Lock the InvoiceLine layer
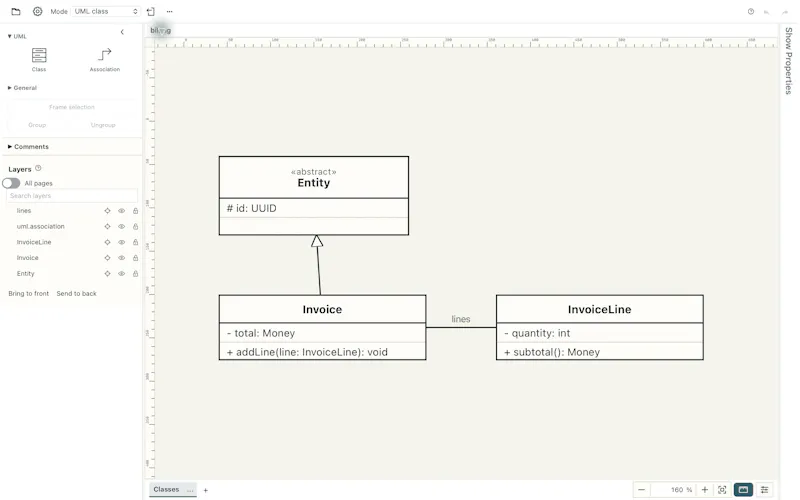This screenshot has width=800, height=500. point(135,242)
